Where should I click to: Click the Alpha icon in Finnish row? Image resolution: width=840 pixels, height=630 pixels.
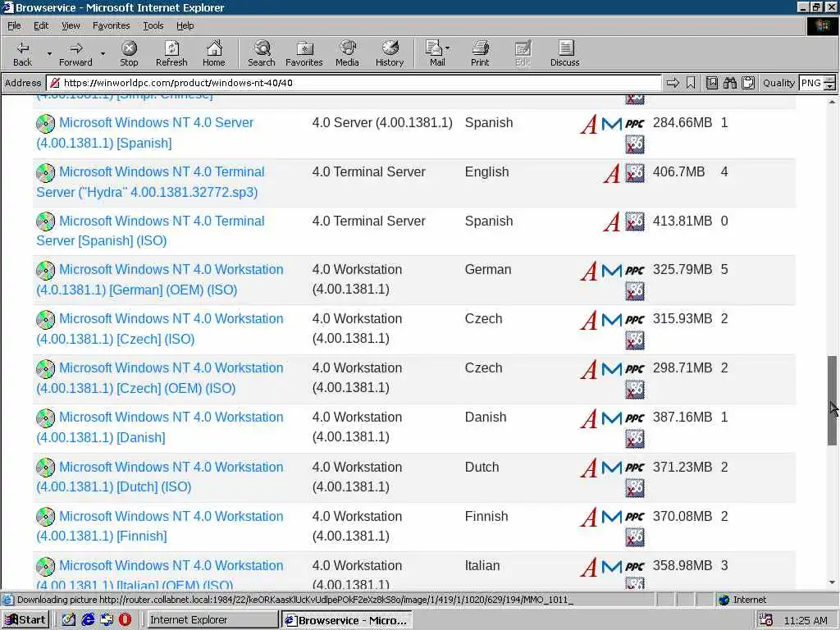click(x=589, y=518)
